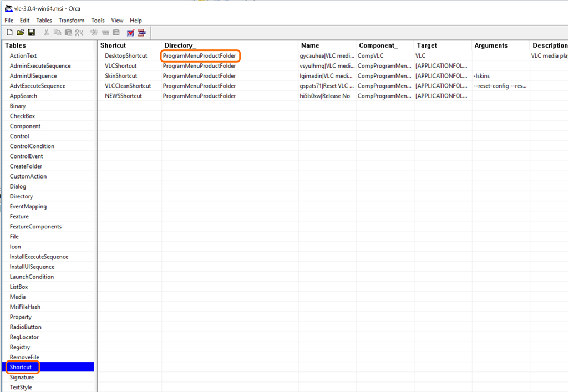Image resolution: width=568 pixels, height=392 pixels.
Task: Sort by the Component_ column header
Action: click(x=378, y=45)
